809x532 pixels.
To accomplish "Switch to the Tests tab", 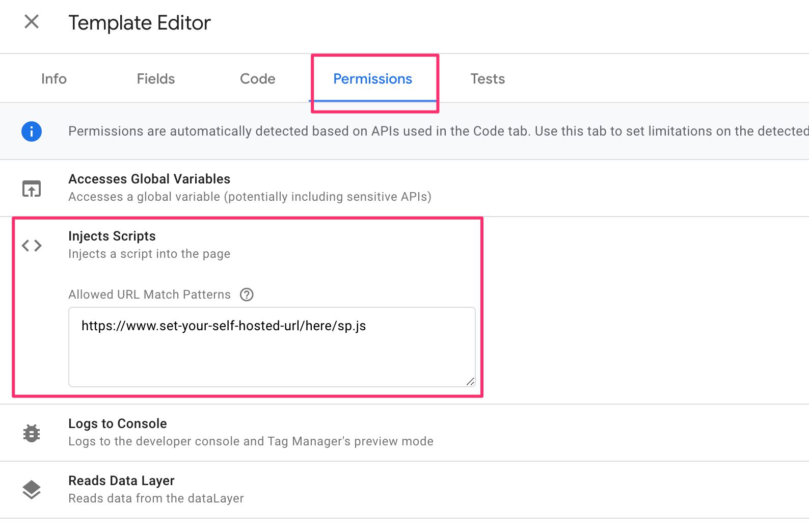I will [488, 79].
